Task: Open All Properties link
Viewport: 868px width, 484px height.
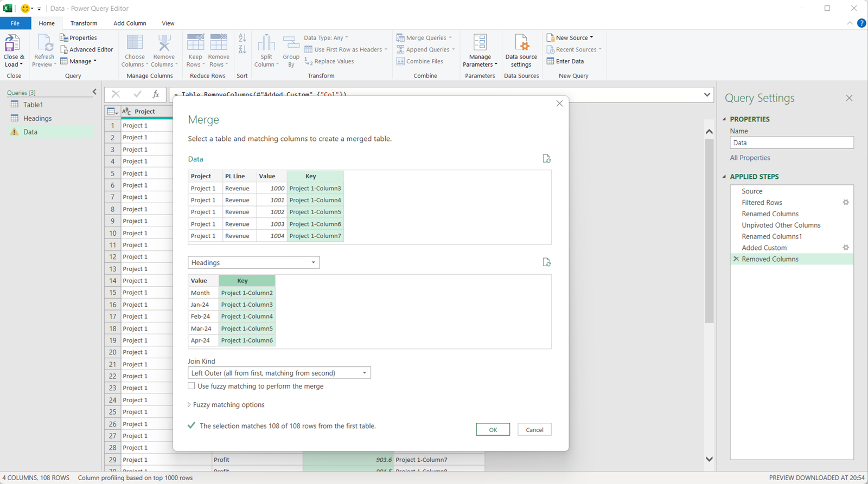Action: pyautogui.click(x=750, y=158)
